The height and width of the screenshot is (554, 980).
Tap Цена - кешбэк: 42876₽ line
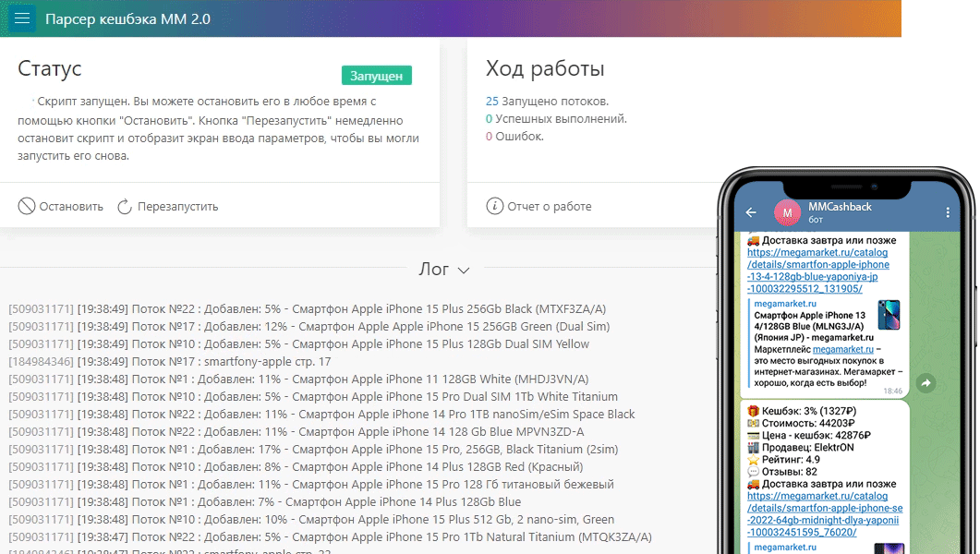pos(809,435)
